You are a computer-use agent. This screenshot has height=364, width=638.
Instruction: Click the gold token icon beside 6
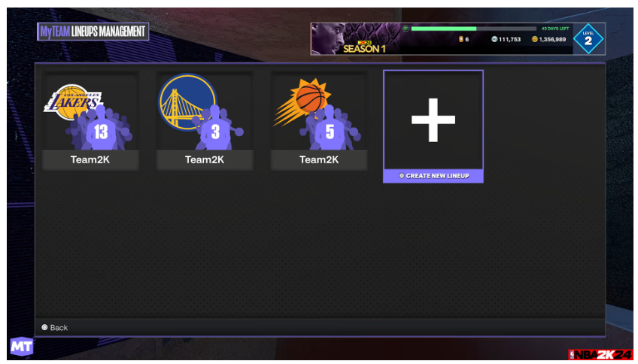(x=461, y=39)
